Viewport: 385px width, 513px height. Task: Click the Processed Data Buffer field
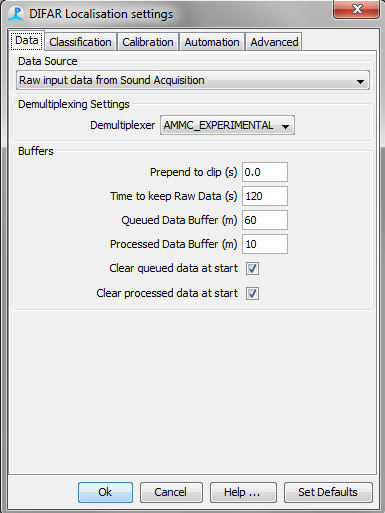(265, 244)
